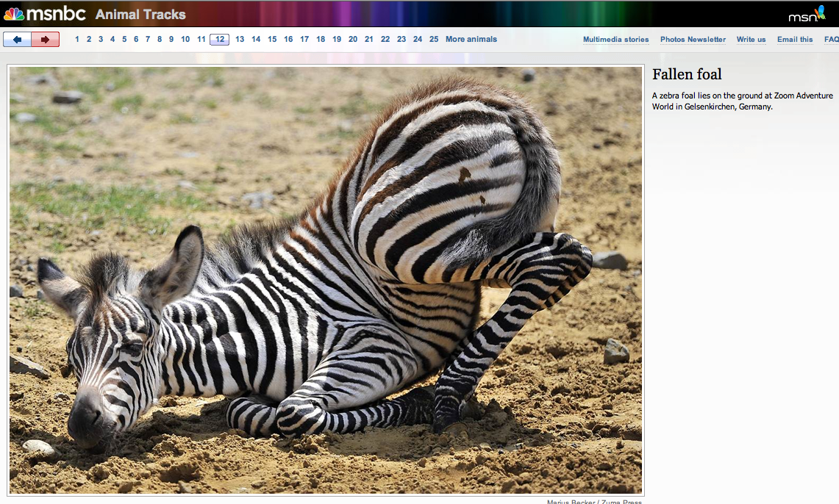The width and height of the screenshot is (839, 504).
Task: Click the Write us link
Action: 751,40
